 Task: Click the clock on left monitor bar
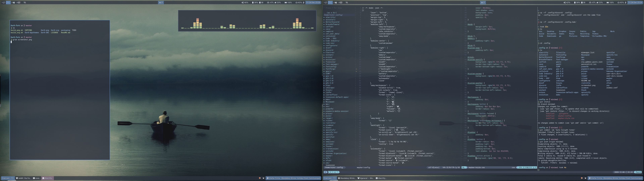tap(313, 3)
